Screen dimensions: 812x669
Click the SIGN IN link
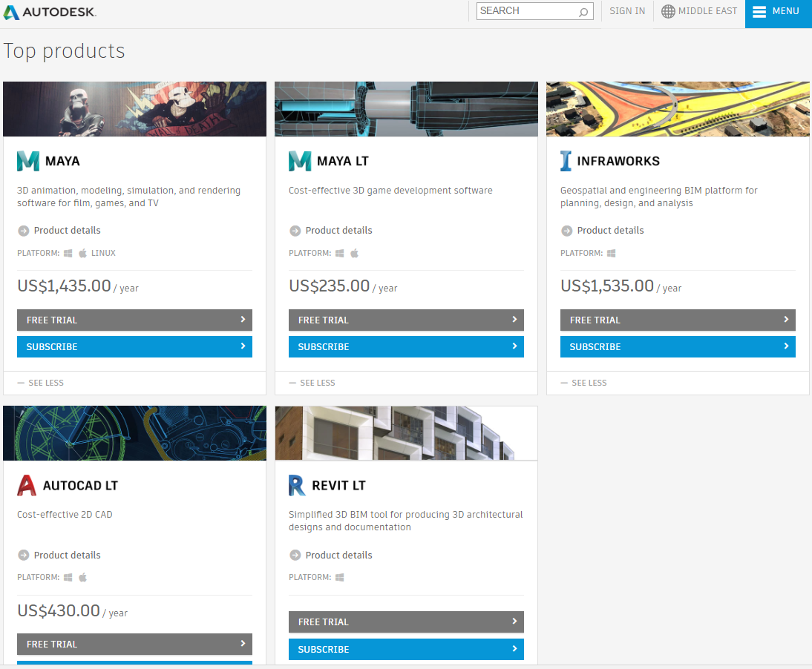(627, 11)
